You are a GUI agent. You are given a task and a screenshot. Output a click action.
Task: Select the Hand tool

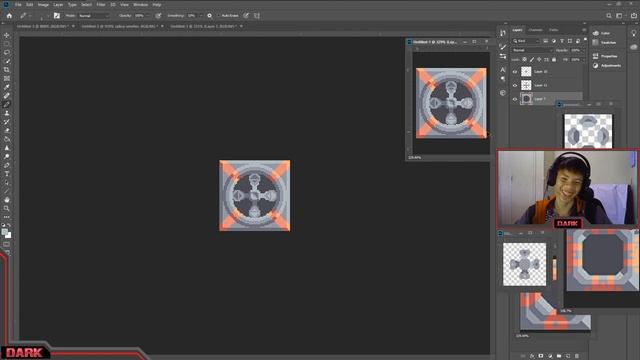pyautogui.click(x=7, y=200)
